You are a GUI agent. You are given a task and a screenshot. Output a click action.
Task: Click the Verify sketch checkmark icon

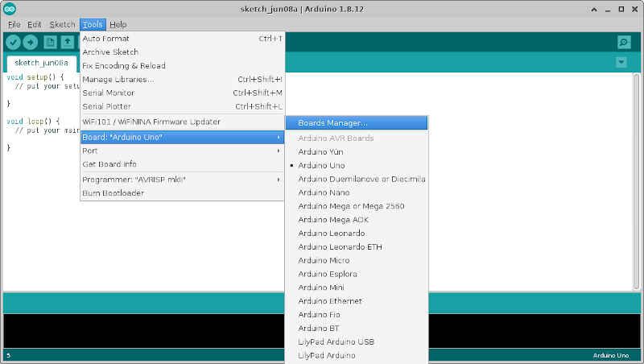click(x=13, y=42)
